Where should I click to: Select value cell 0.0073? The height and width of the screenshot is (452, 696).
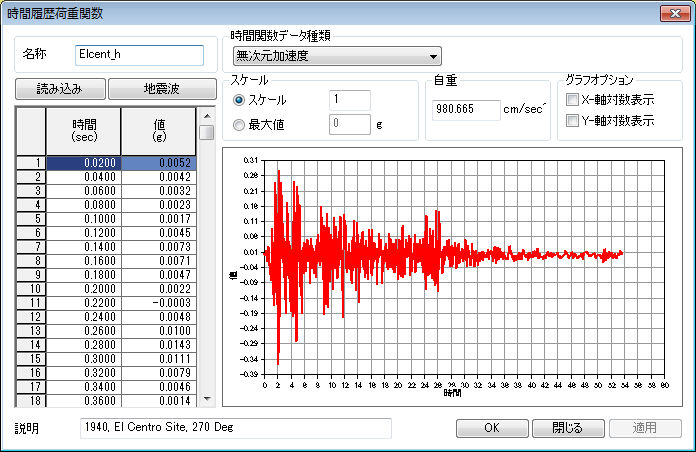point(159,247)
